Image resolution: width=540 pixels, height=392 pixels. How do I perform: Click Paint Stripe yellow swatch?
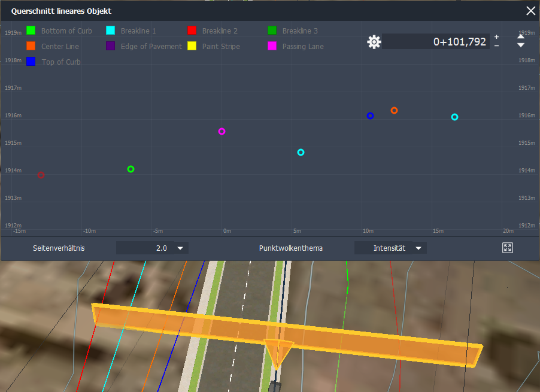(192, 45)
